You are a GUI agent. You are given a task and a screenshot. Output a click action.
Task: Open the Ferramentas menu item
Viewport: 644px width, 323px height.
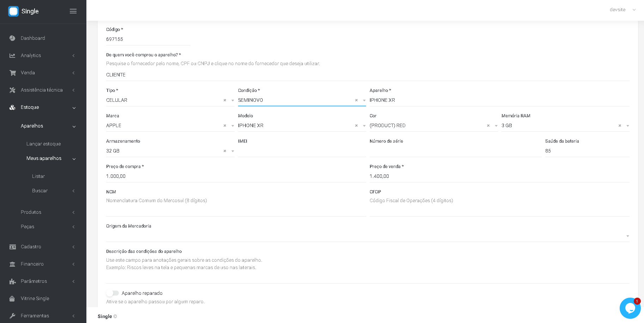[35, 316]
